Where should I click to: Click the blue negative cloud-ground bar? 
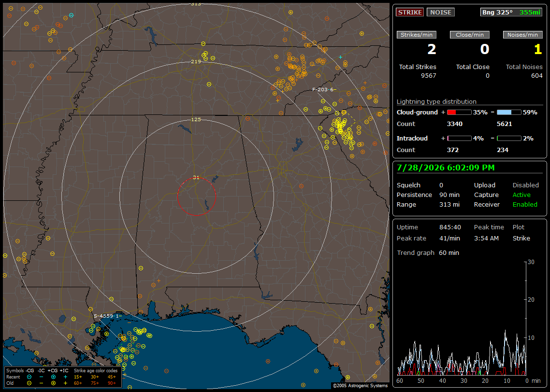[x=509, y=112]
